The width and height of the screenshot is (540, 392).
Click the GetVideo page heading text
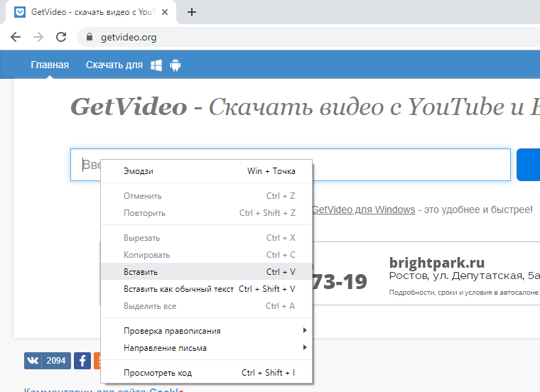click(x=305, y=107)
